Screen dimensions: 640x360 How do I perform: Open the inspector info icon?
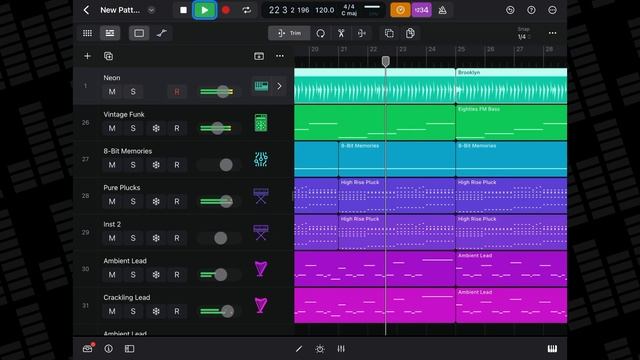[x=108, y=349]
